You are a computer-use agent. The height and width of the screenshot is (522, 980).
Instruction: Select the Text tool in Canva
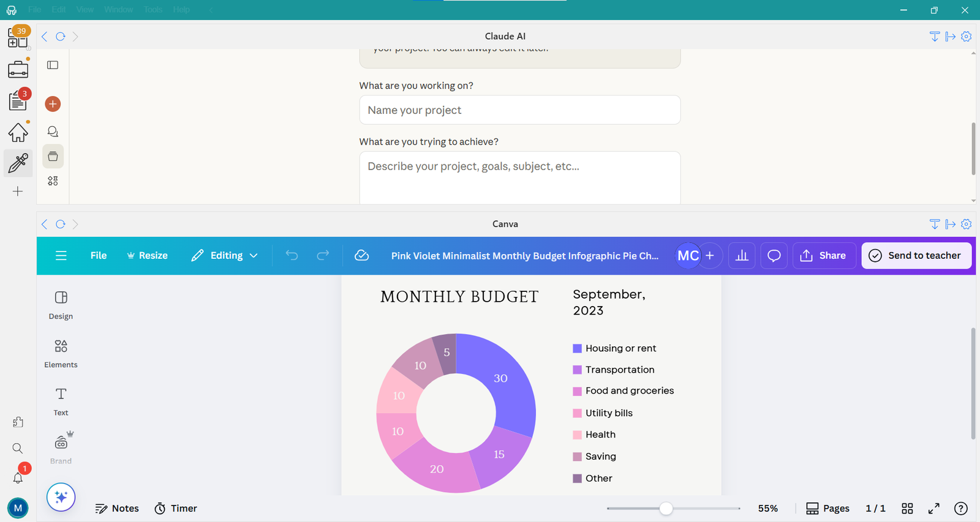[61, 401]
